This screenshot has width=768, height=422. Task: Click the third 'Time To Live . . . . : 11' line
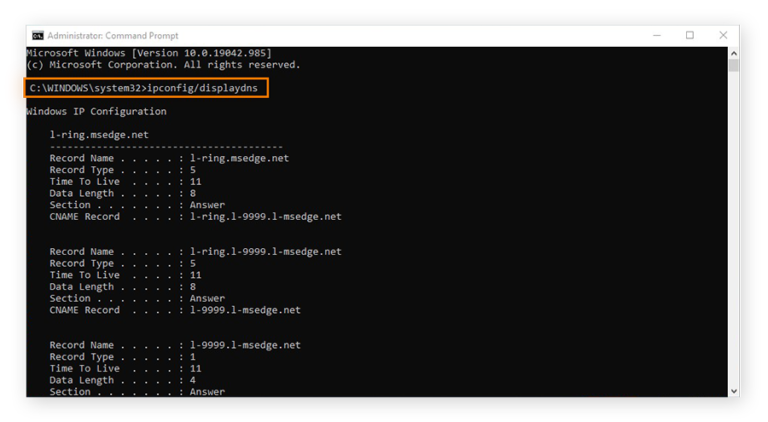pyautogui.click(x=125, y=369)
